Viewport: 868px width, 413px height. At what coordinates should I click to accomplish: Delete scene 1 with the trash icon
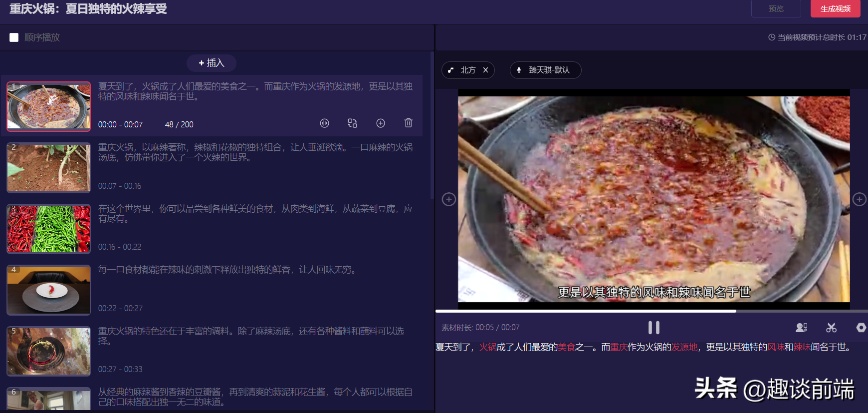[x=409, y=123]
